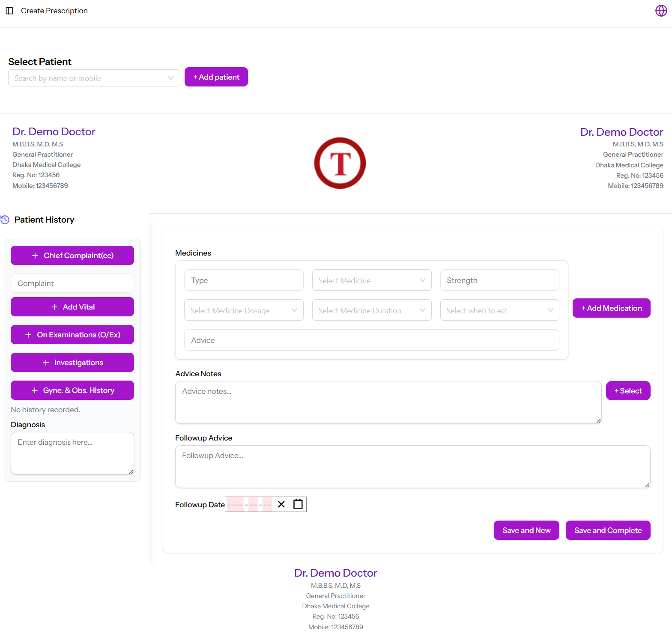Click the Patient History heading
This screenshot has height=634, width=672.
point(45,220)
